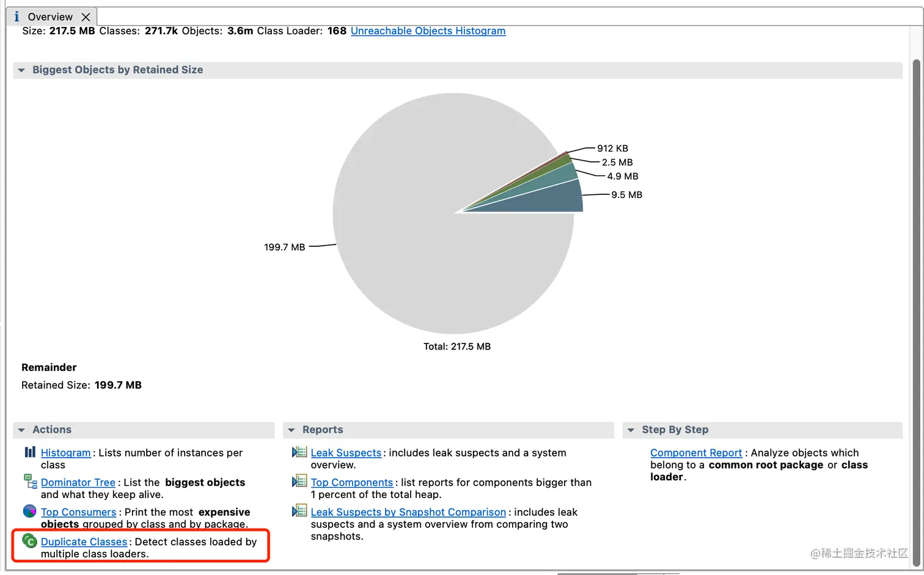
Task: Select the 2.5 MB green pie slice
Action: 559,163
